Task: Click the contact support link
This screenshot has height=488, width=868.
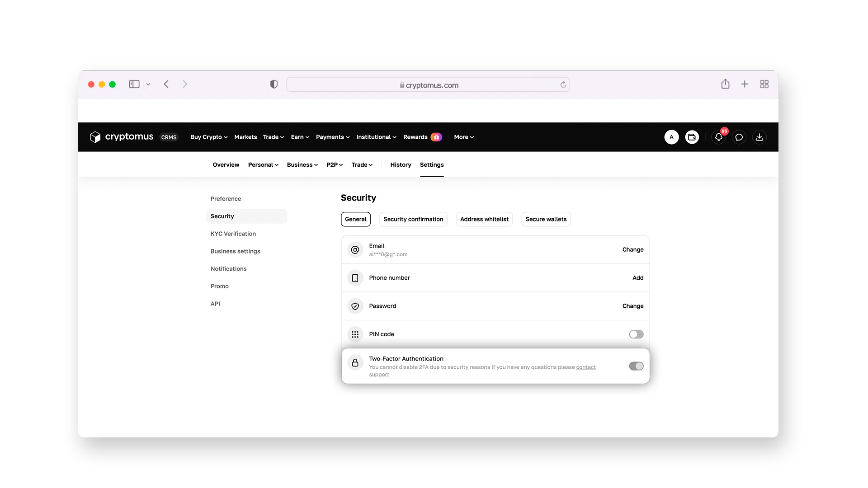Action: coord(585,367)
